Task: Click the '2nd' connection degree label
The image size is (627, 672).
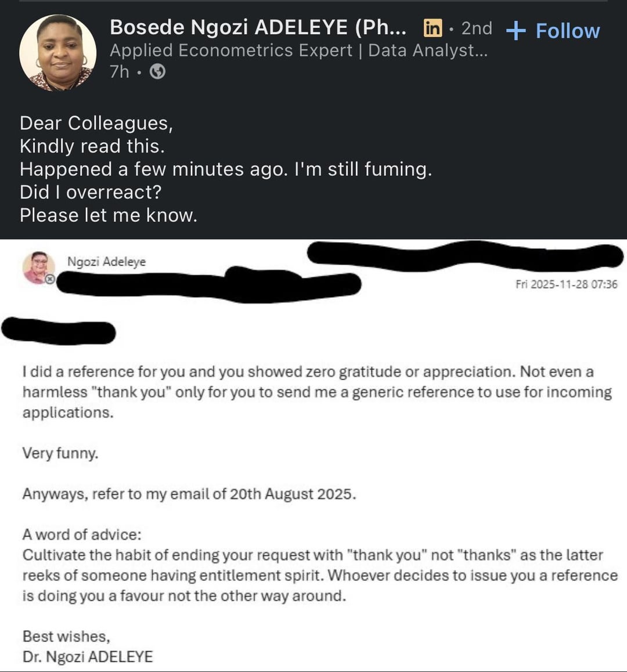Action: (x=477, y=28)
